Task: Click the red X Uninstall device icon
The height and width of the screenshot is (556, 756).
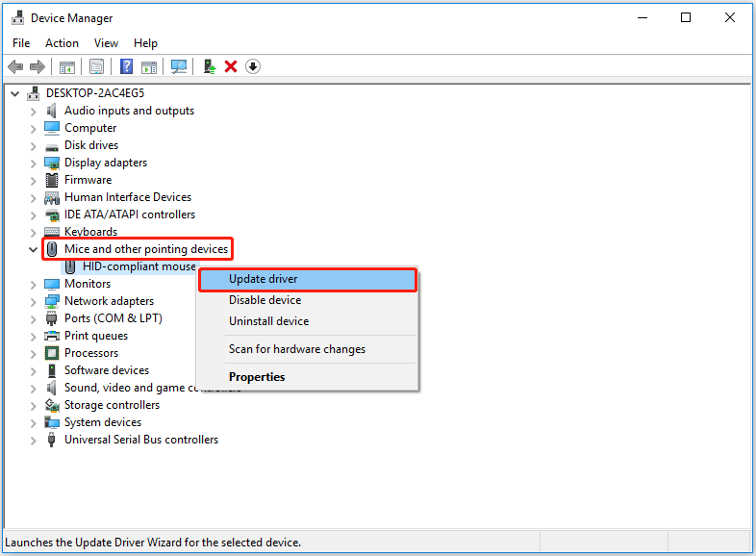Action: (x=231, y=66)
